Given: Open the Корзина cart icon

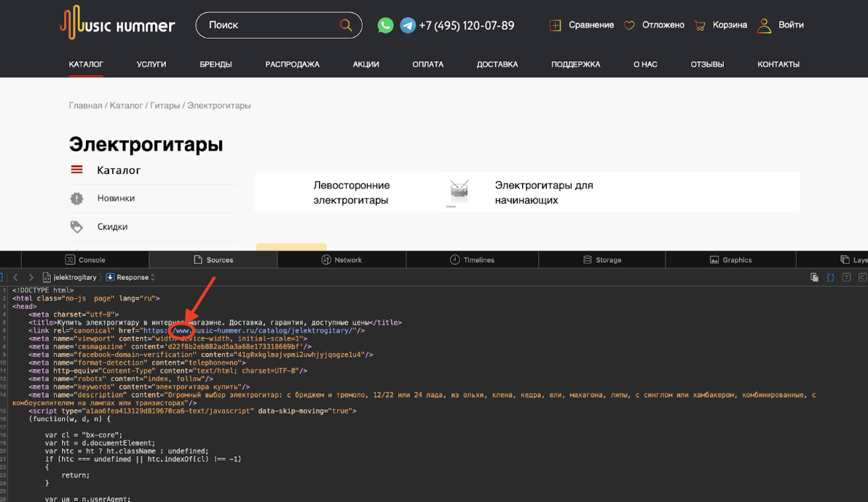Looking at the screenshot, I should coord(699,25).
